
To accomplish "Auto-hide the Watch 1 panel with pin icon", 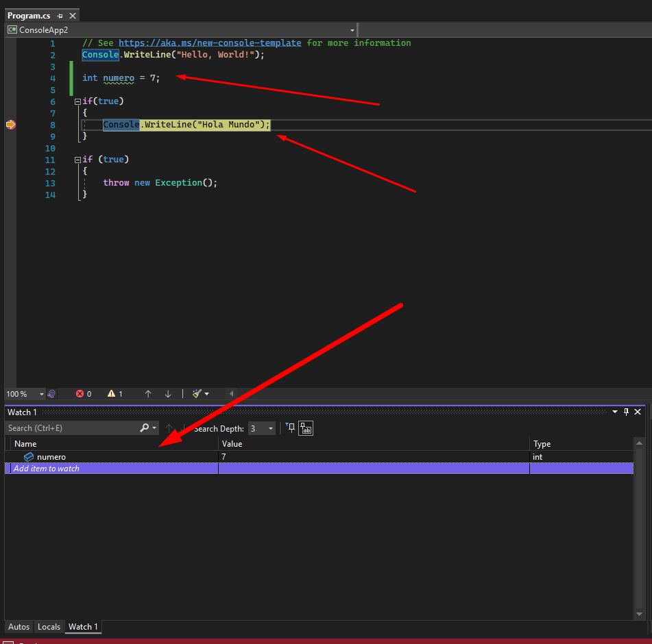I will pyautogui.click(x=625, y=412).
